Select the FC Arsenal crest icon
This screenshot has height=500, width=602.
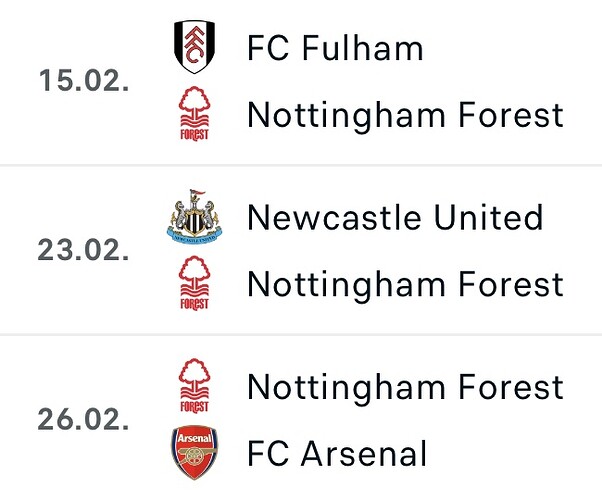point(194,453)
